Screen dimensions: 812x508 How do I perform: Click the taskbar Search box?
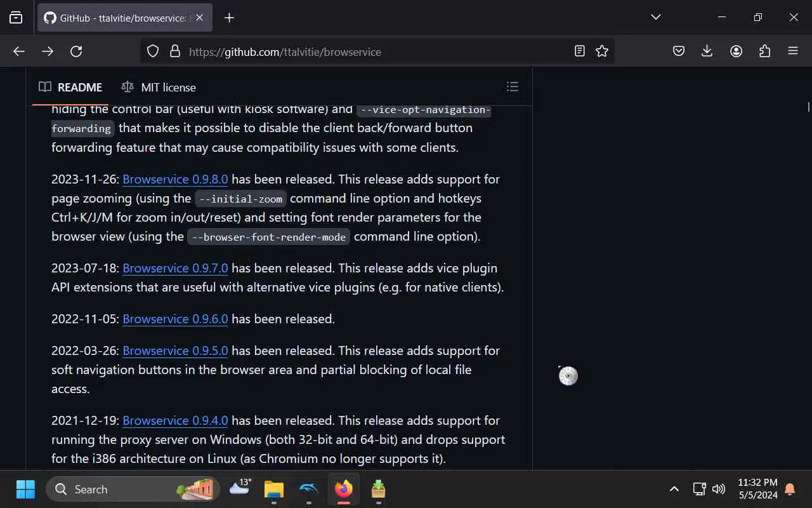(133, 489)
